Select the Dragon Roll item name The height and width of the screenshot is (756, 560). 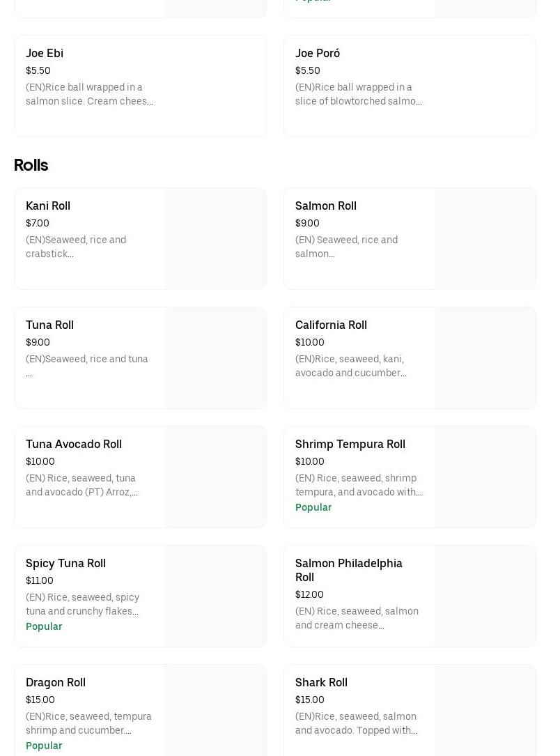tap(56, 683)
